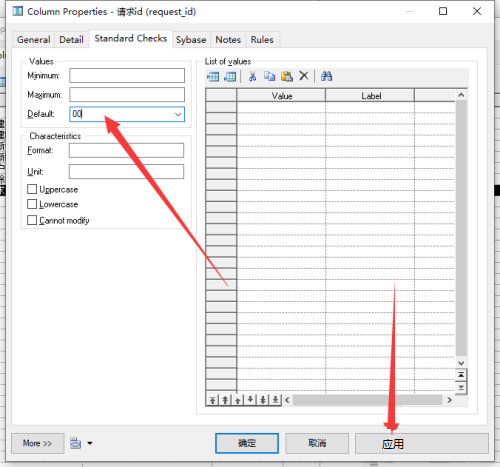The image size is (500, 467).
Task: Click the Delete X icon in toolbar
Action: pyautogui.click(x=304, y=76)
